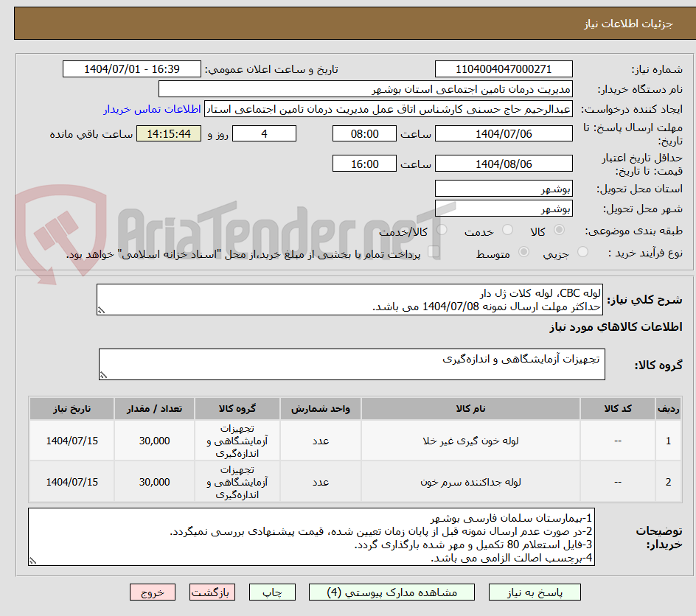Click the buyer notes text area
Viewport: 696px width, 616px height.
point(311,537)
